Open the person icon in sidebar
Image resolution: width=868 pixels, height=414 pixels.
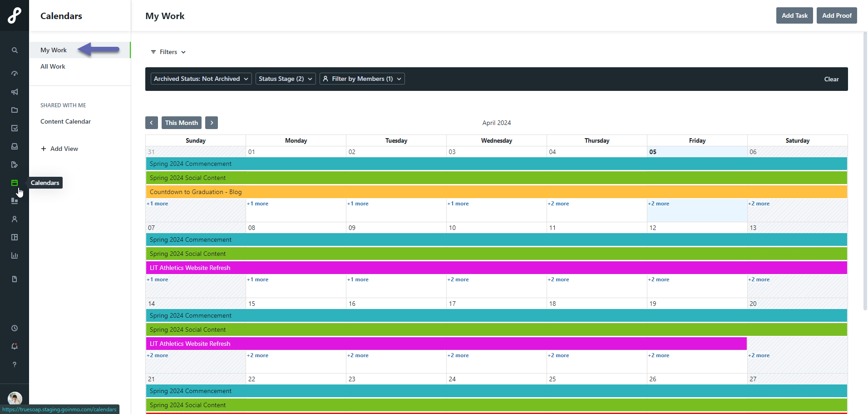pos(15,219)
